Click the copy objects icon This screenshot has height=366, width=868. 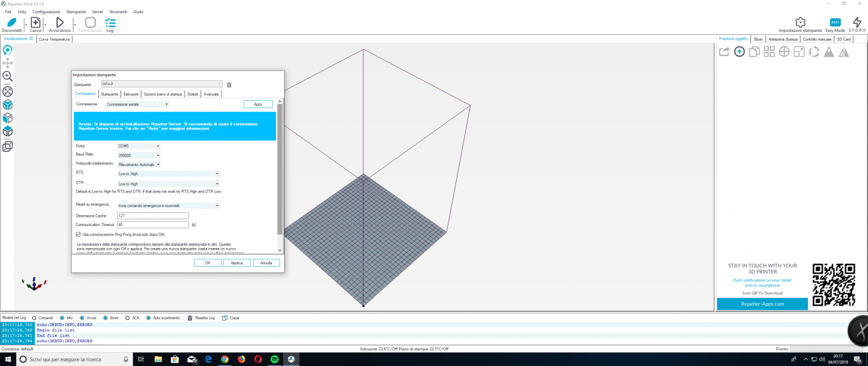754,51
